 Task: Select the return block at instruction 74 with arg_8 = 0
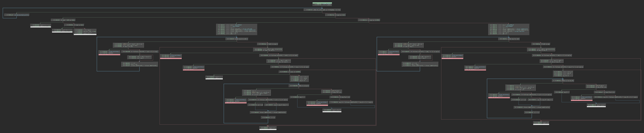pyautogui.click(x=268, y=128)
